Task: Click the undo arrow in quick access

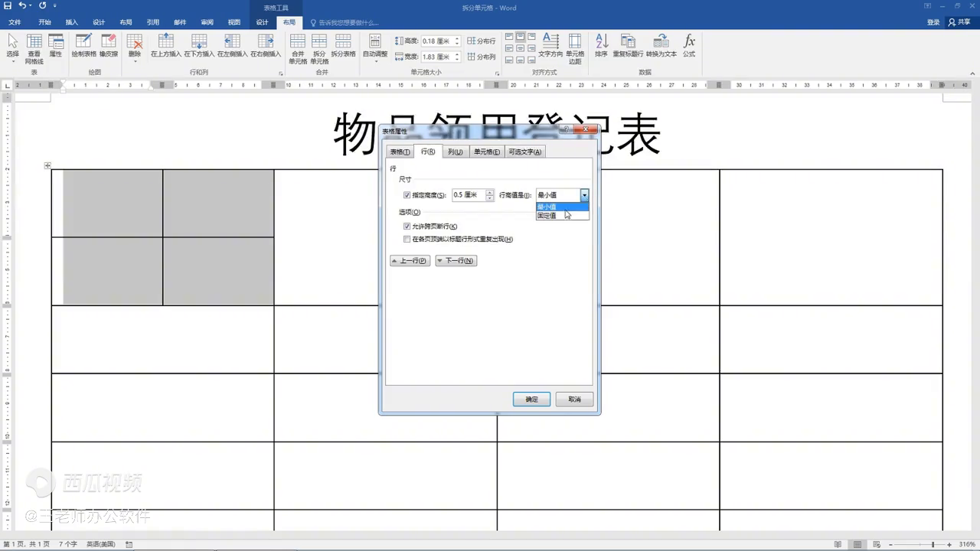Action: click(x=23, y=5)
